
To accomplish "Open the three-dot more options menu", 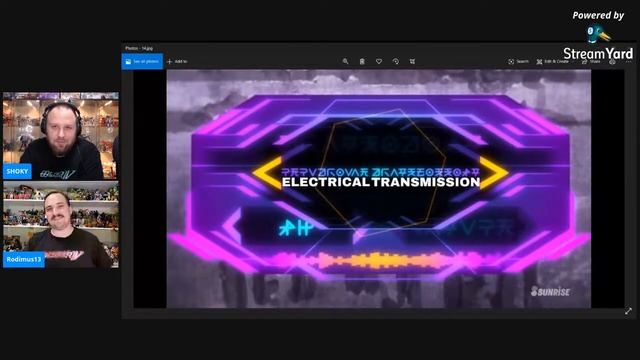I will click(x=629, y=62).
